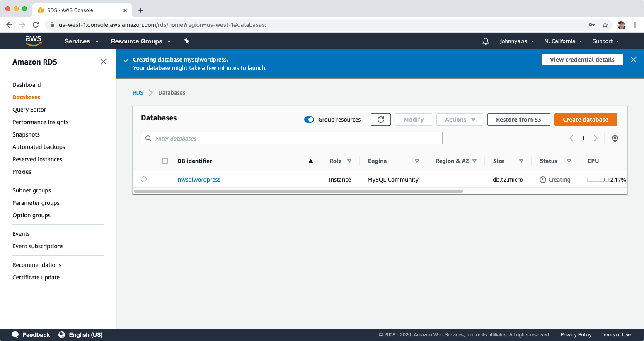Select the mysqlwordpress radio button
This screenshot has width=644, height=341.
click(x=144, y=179)
